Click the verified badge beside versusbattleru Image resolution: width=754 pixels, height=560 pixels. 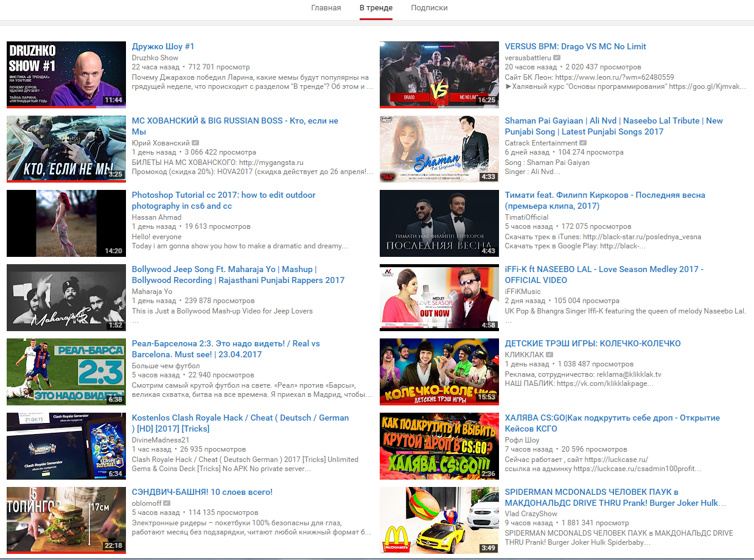pyautogui.click(x=557, y=57)
